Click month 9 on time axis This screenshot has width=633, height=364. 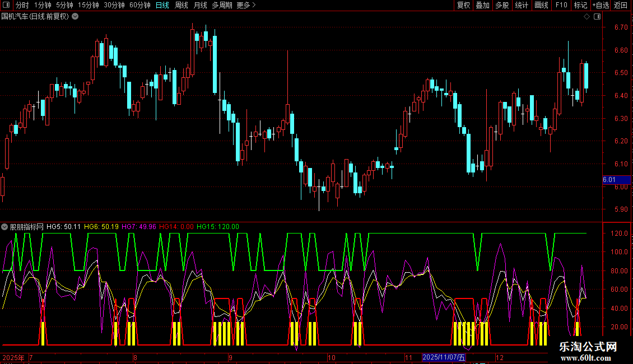pos(230,357)
